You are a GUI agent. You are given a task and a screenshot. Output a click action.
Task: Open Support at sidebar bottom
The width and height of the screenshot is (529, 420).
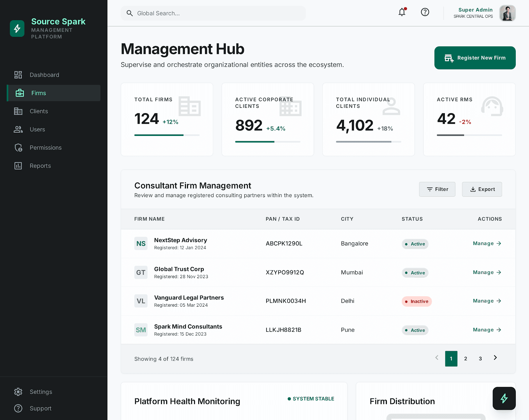54,409
